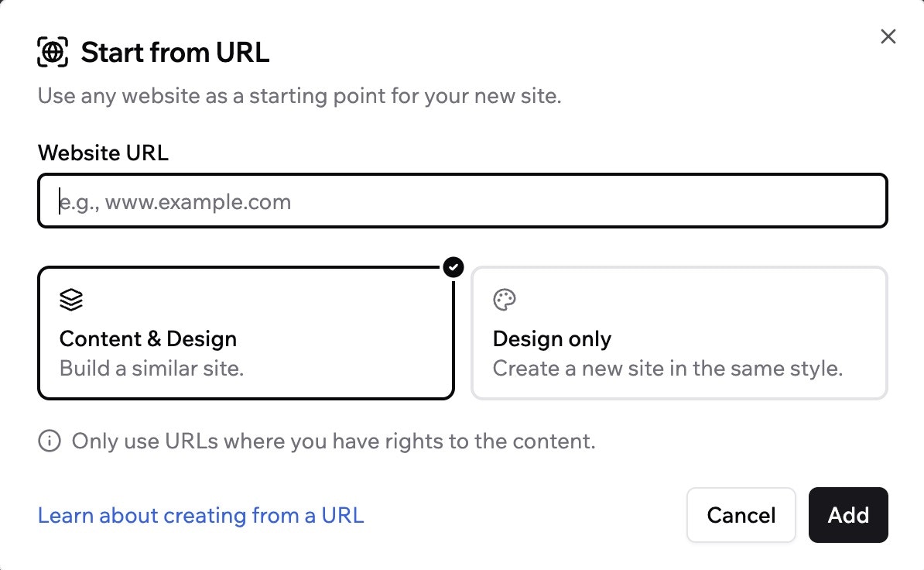
Task: Select the Content & Design option
Action: coord(246,333)
